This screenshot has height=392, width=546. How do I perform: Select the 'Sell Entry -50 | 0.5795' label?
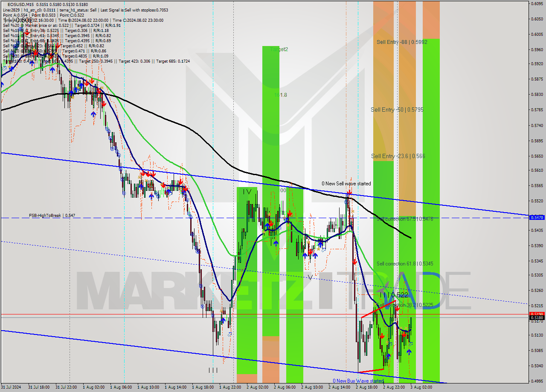point(397,110)
